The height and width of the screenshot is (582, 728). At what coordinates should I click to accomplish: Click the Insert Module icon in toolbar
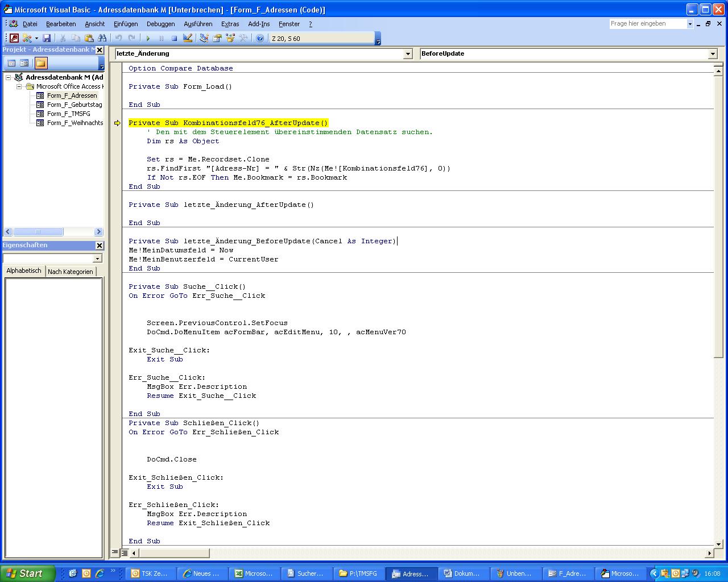pyautogui.click(x=27, y=38)
